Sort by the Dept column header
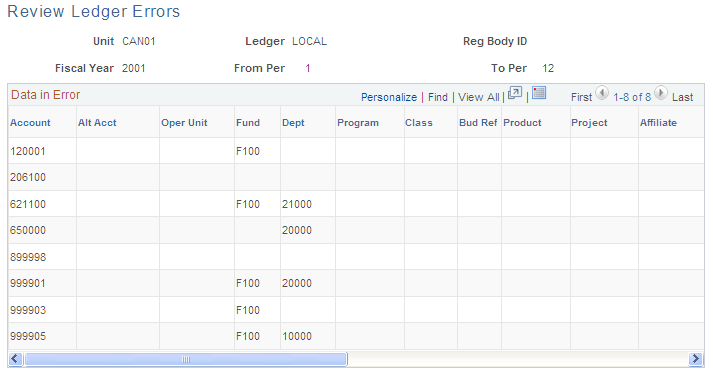 click(293, 123)
